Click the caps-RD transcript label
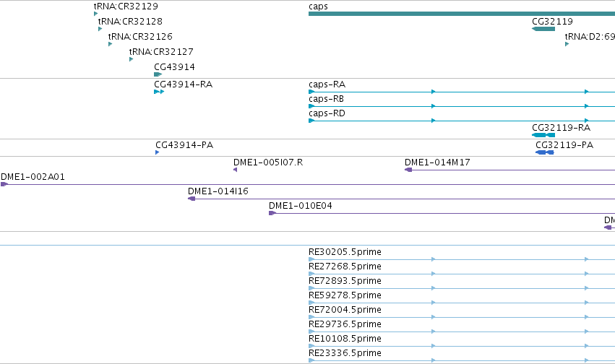Image resolution: width=615 pixels, height=364 pixels. (x=327, y=113)
